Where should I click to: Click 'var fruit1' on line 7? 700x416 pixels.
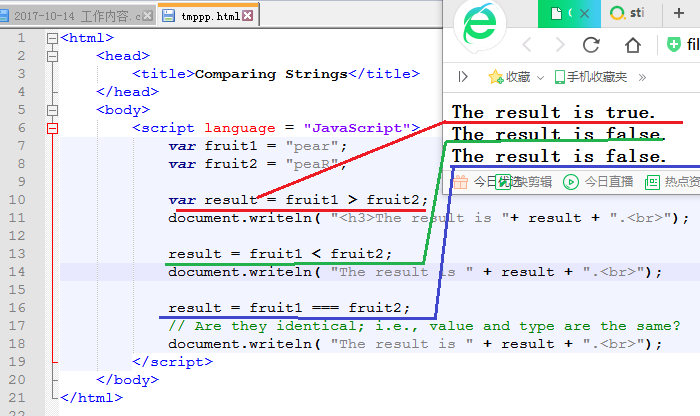click(213, 146)
